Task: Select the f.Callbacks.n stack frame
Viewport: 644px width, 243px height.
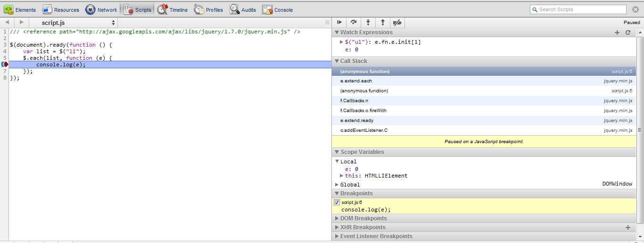Action: [x=484, y=101]
